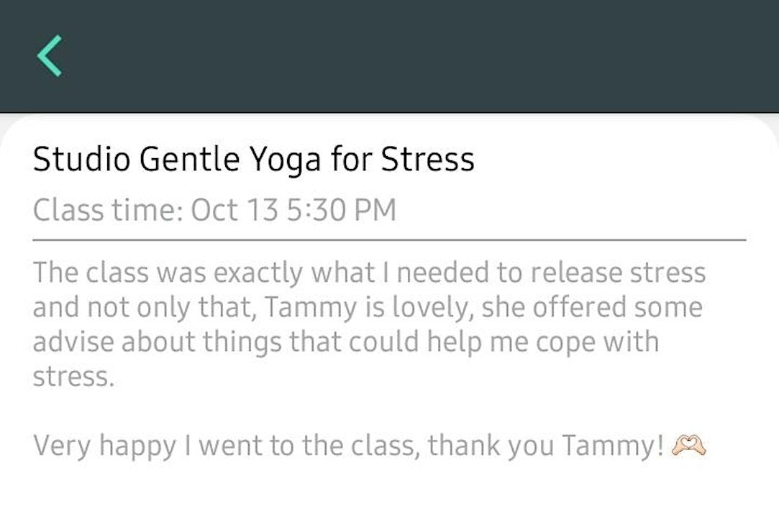779x532 pixels.
Task: Click the standalone "stress." line ending the paragraph
Action: point(73,376)
